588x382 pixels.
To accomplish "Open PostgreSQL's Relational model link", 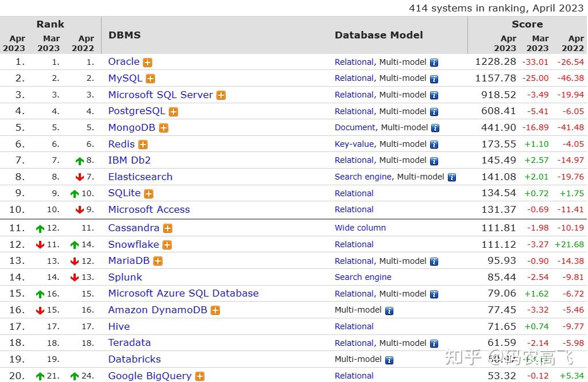I will click(354, 111).
